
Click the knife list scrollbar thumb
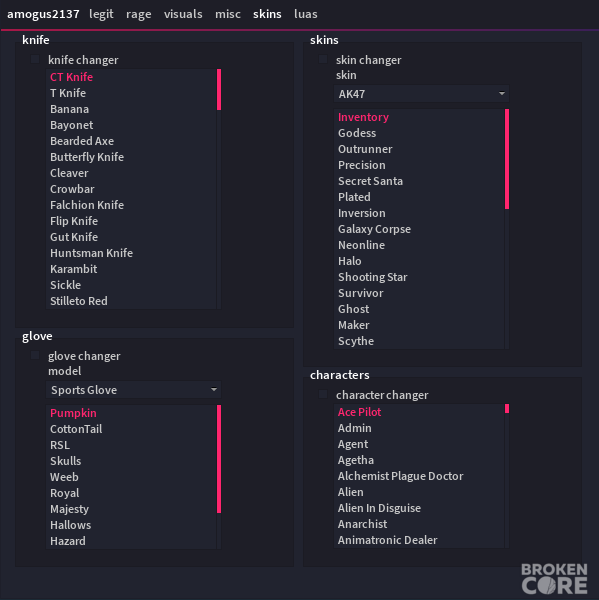(219, 90)
